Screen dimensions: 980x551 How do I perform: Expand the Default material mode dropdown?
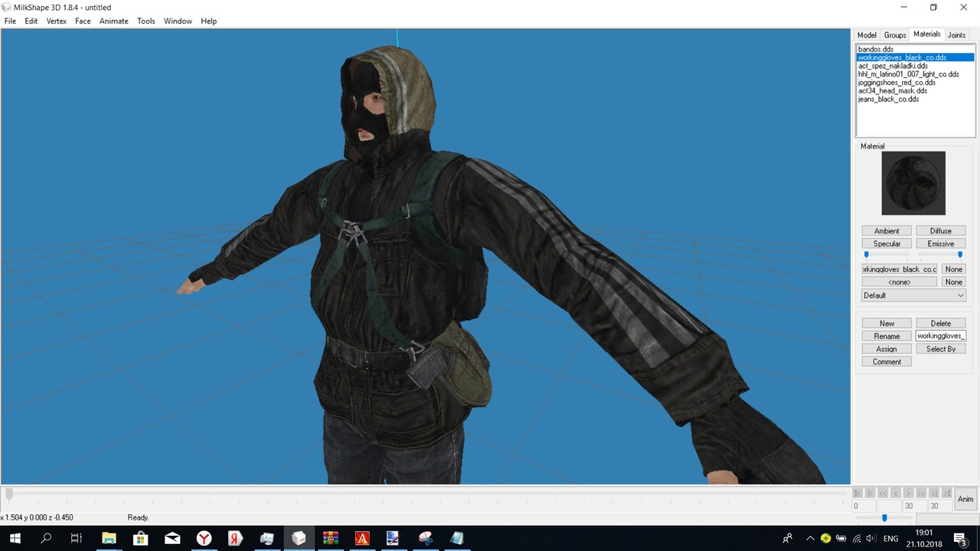[x=913, y=295]
